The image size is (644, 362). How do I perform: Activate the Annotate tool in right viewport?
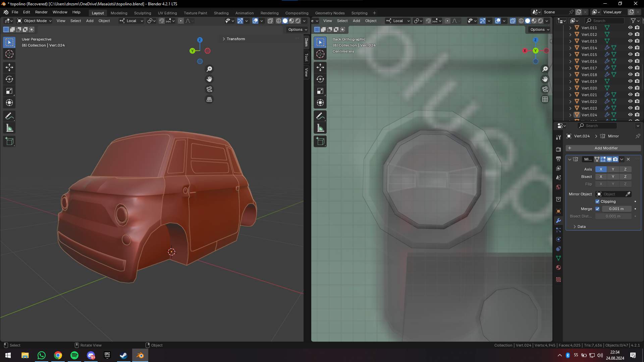pos(320,116)
